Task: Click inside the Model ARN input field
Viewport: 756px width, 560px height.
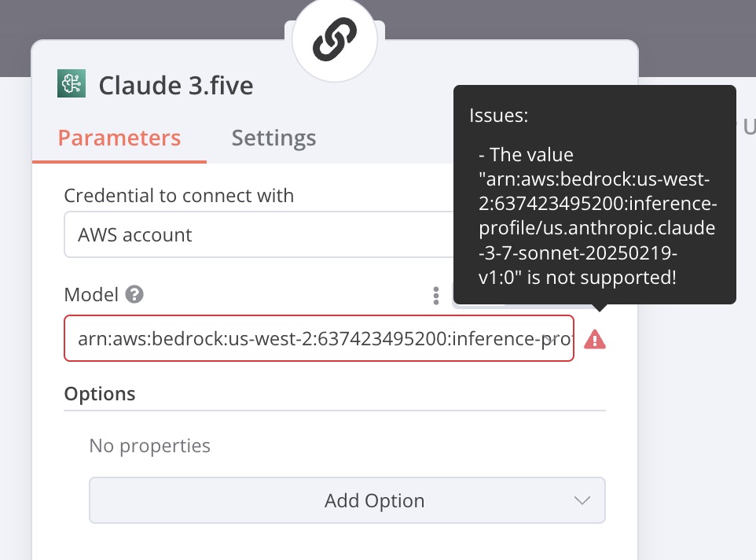Action: (x=319, y=338)
